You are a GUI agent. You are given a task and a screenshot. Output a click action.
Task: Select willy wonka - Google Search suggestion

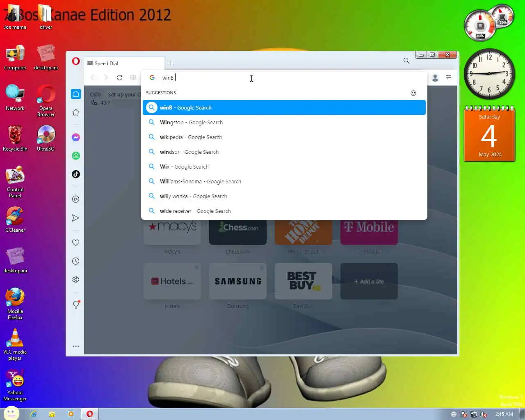[x=284, y=196]
